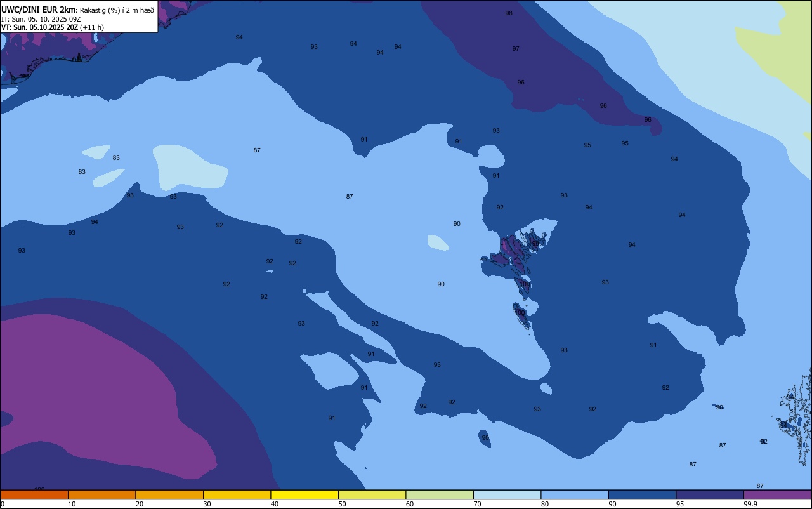Click the legend tick label '60'
Screen dimensions: 812x509
tap(410, 504)
